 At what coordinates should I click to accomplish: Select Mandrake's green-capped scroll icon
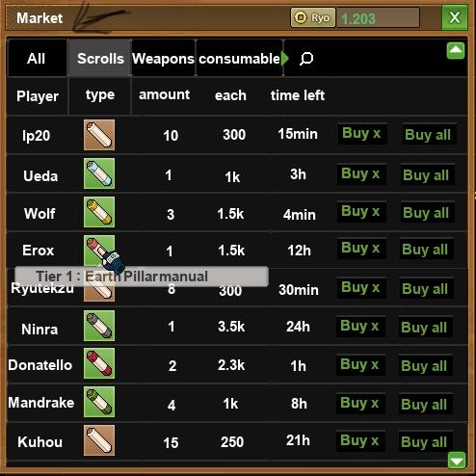pos(99,402)
